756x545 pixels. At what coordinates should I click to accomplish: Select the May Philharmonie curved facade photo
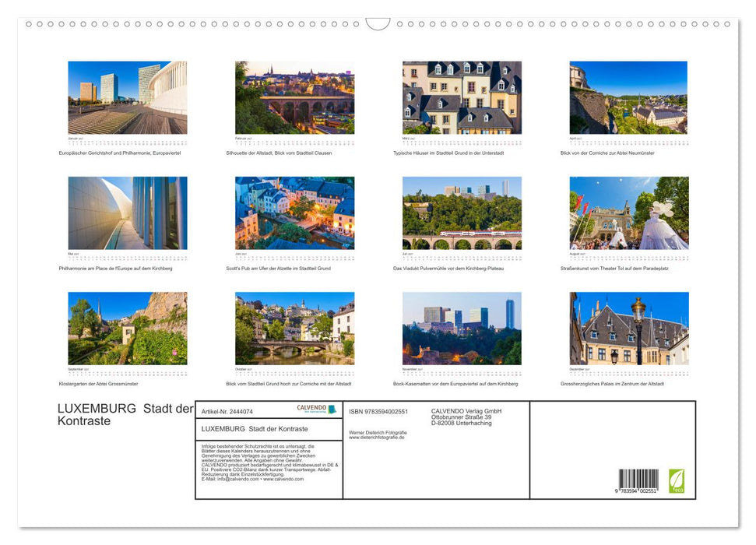pyautogui.click(x=127, y=213)
